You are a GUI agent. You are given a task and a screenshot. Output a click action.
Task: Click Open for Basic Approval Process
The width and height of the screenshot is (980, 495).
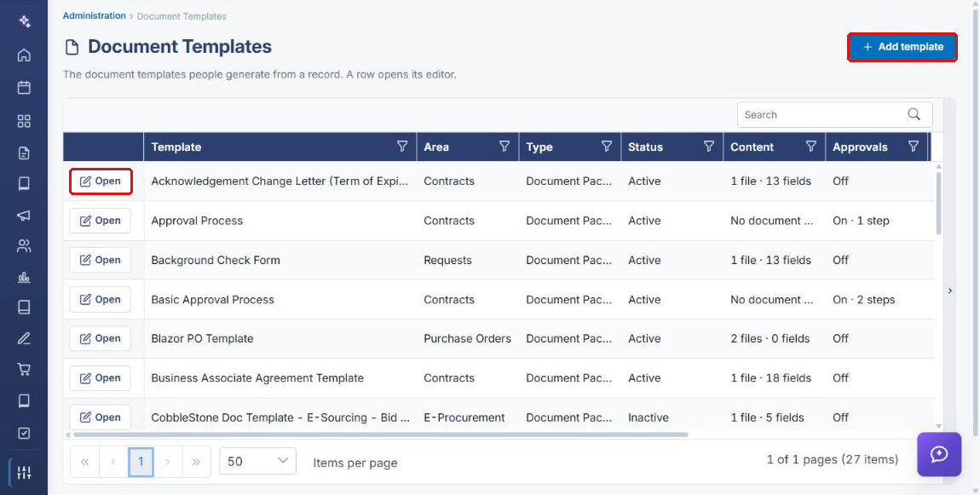coord(100,299)
